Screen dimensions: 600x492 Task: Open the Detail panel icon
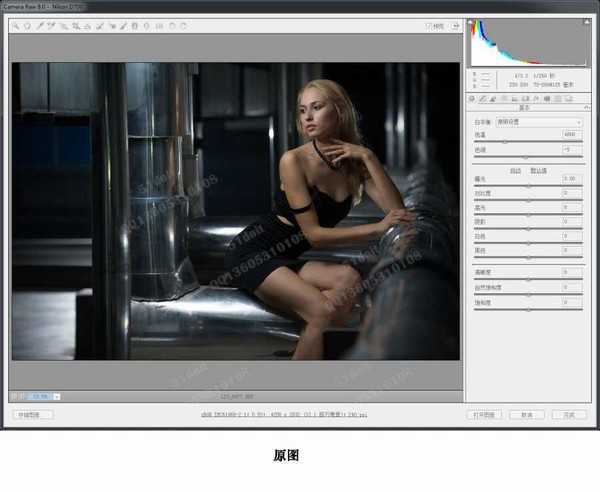pos(492,99)
